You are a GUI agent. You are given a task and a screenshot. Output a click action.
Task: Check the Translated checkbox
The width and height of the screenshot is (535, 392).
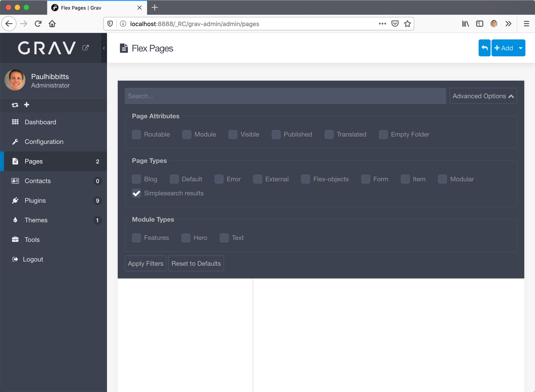[x=329, y=135]
